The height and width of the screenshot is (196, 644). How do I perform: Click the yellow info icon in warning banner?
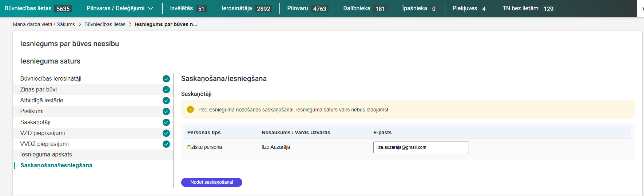[x=190, y=110]
